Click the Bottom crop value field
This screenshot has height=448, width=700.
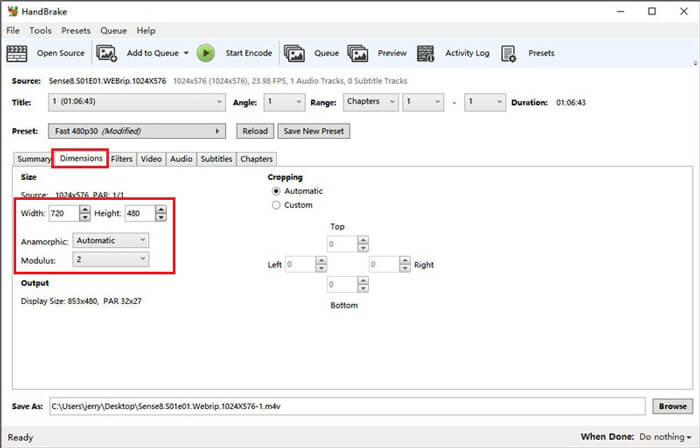click(x=342, y=284)
